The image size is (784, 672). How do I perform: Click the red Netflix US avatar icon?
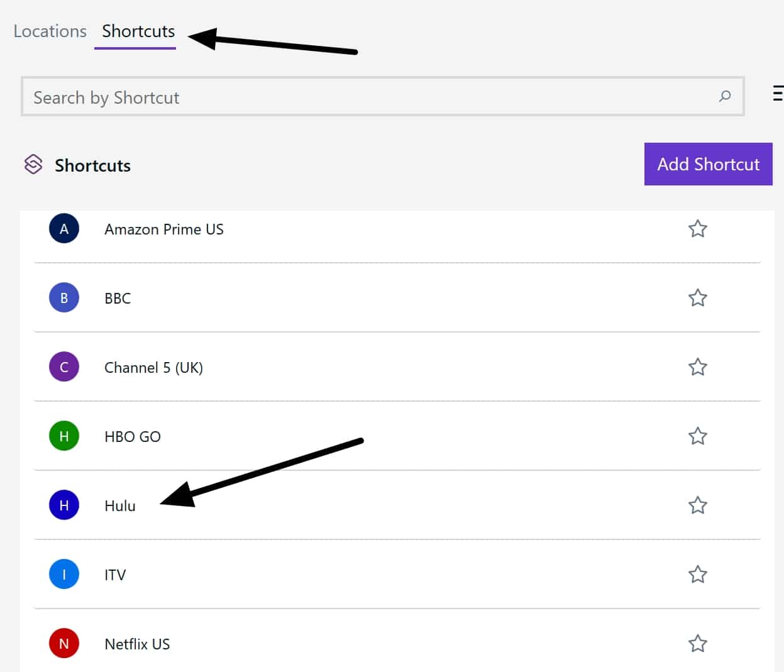coord(64,644)
